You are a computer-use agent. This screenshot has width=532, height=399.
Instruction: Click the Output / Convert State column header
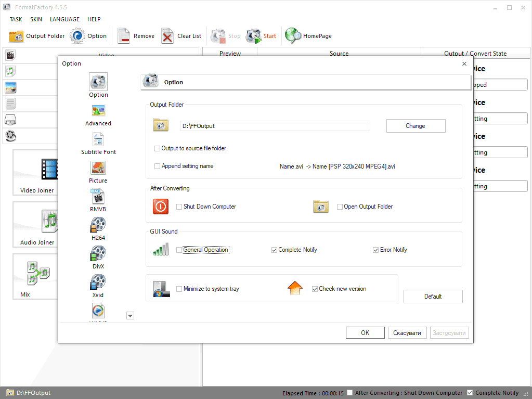tap(475, 53)
